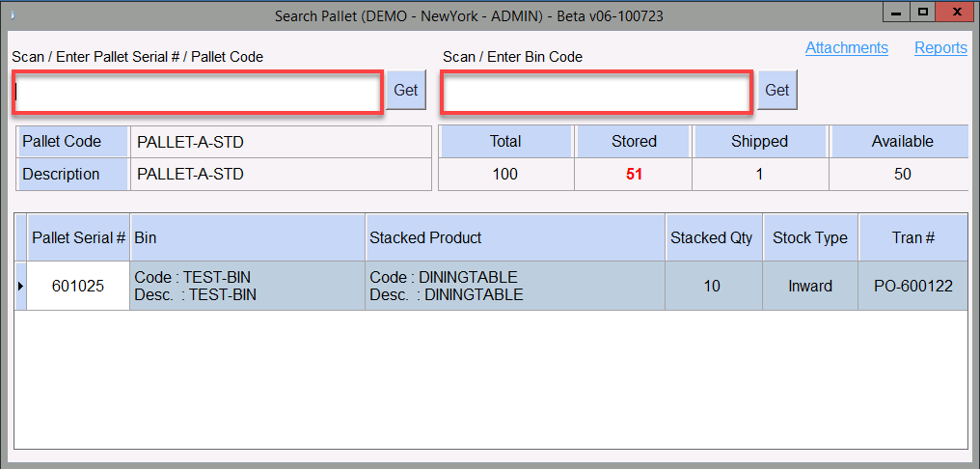The image size is (980, 469).
Task: Open the Attachments link
Action: 846,48
